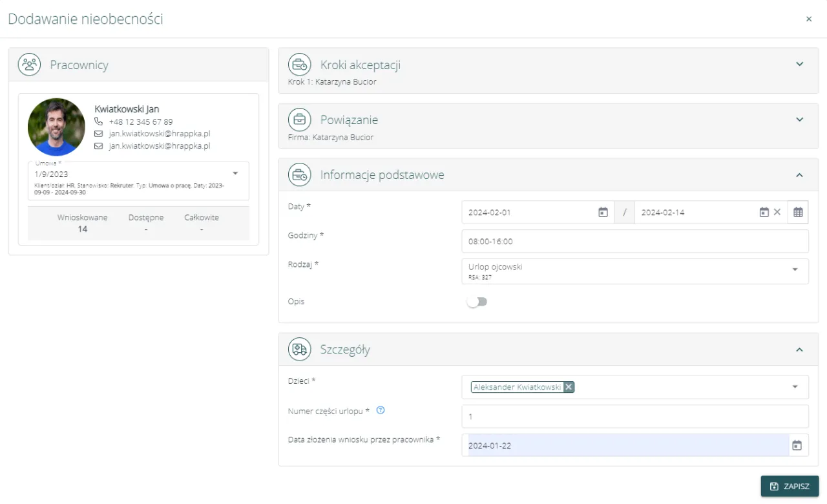Click the end date calendar icon
827x504 pixels.
click(764, 212)
